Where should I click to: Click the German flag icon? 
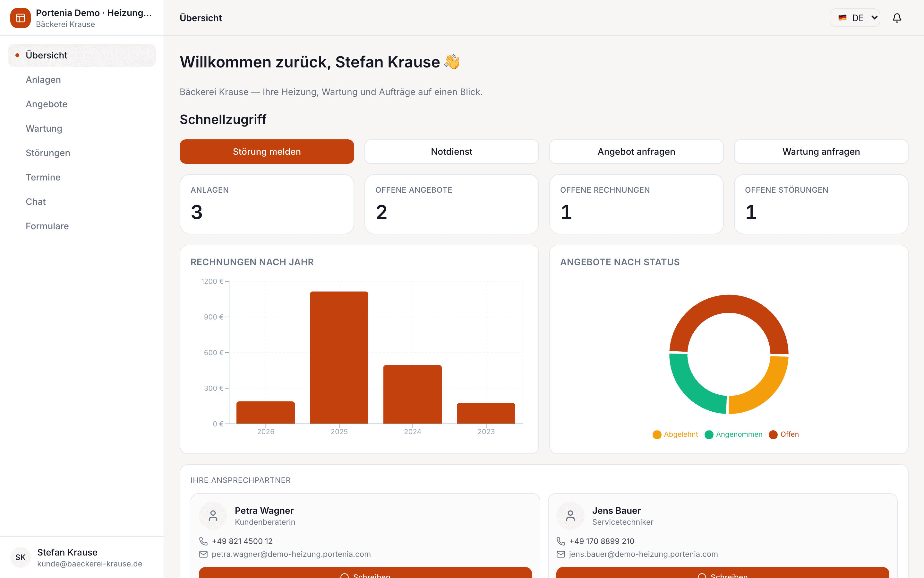842,18
